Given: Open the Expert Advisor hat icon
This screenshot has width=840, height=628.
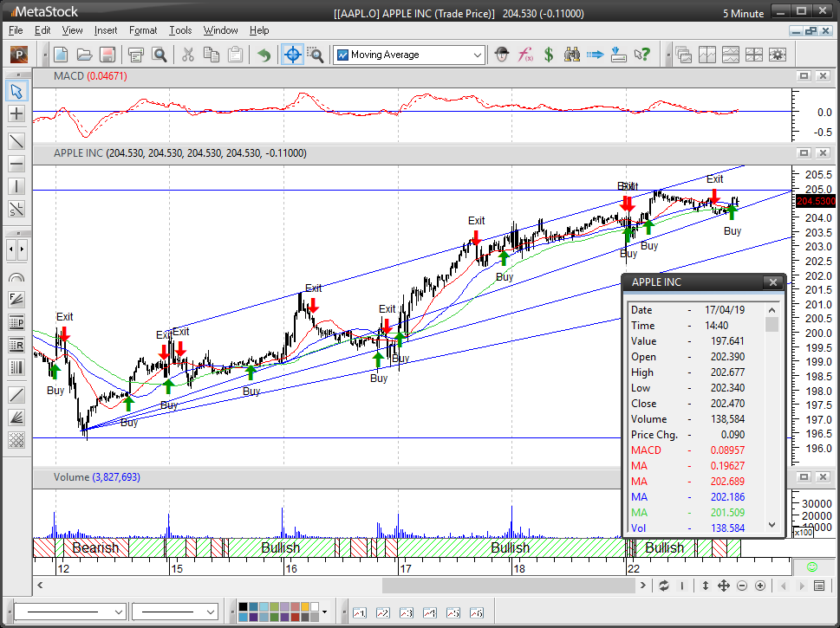Looking at the screenshot, I should click(501, 55).
